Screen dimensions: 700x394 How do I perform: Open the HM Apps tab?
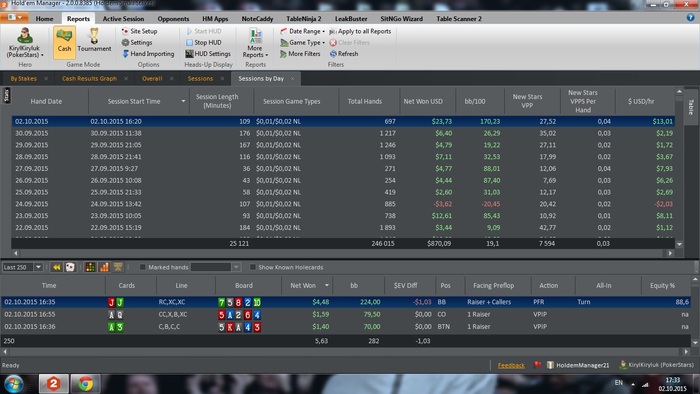click(x=215, y=19)
